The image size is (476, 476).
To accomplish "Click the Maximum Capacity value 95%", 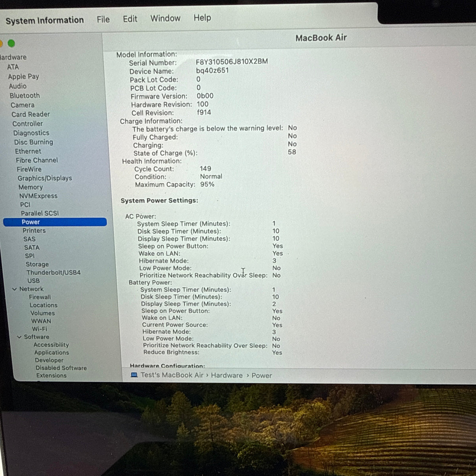I will pos(207,184).
